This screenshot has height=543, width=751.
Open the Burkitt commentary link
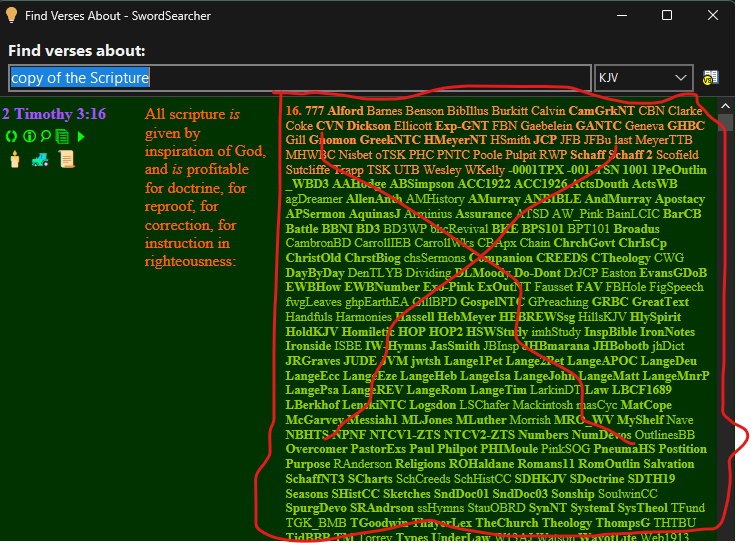tap(509, 111)
